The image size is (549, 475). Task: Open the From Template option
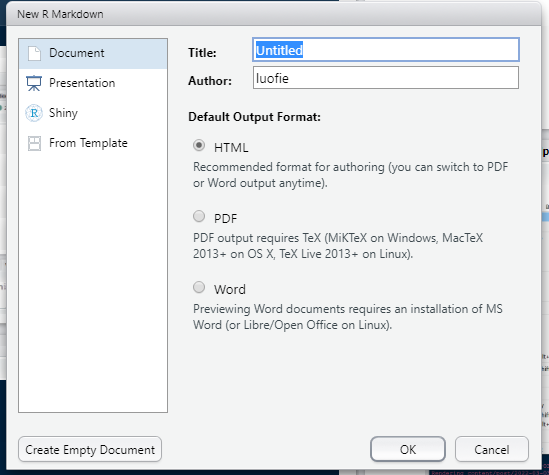pyautogui.click(x=93, y=143)
